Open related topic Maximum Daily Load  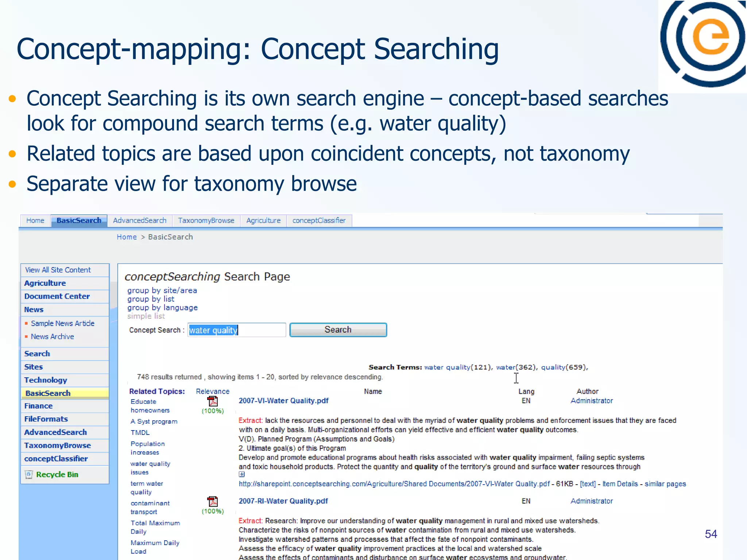155,547
